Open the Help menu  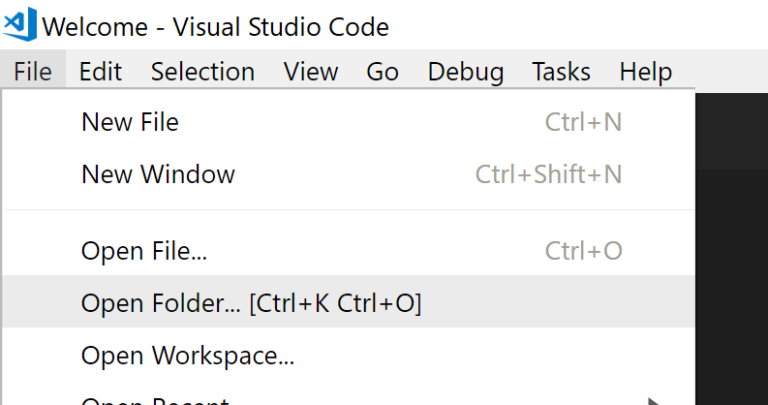coord(645,72)
